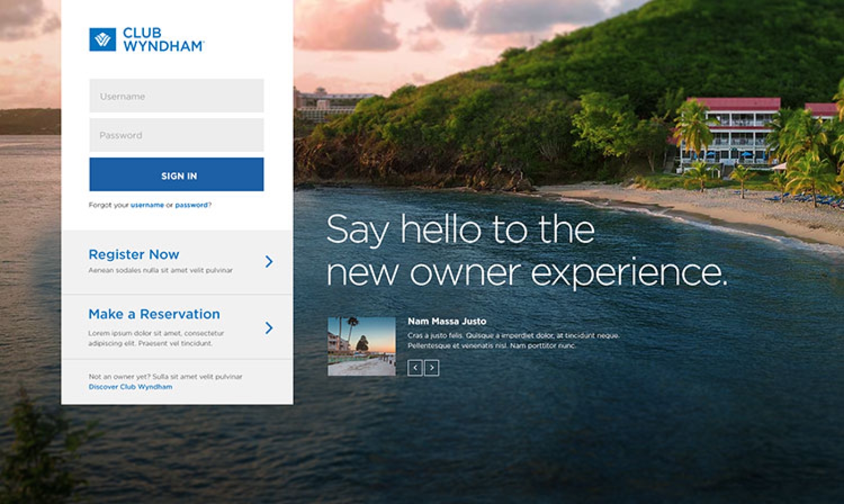
Task: Focus the Password input field
Action: pyautogui.click(x=177, y=135)
